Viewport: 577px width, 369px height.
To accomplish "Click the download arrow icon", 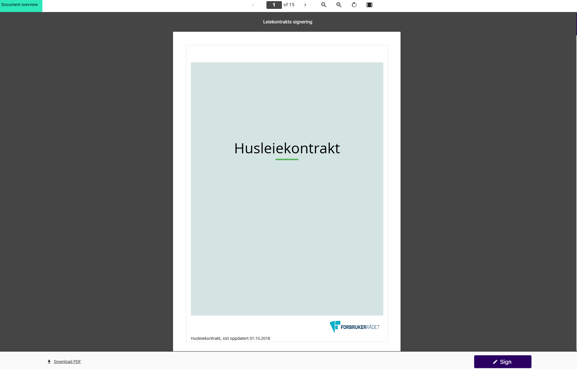I will click(49, 362).
